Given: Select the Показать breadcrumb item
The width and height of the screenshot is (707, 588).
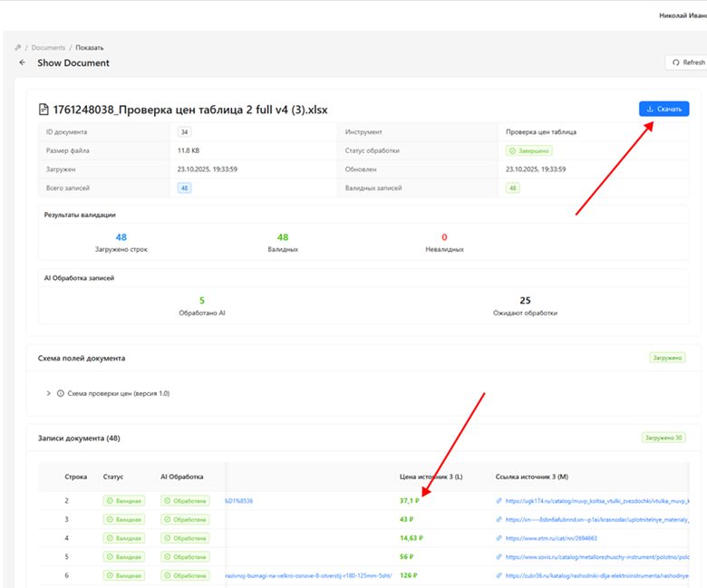Looking at the screenshot, I should [90, 47].
